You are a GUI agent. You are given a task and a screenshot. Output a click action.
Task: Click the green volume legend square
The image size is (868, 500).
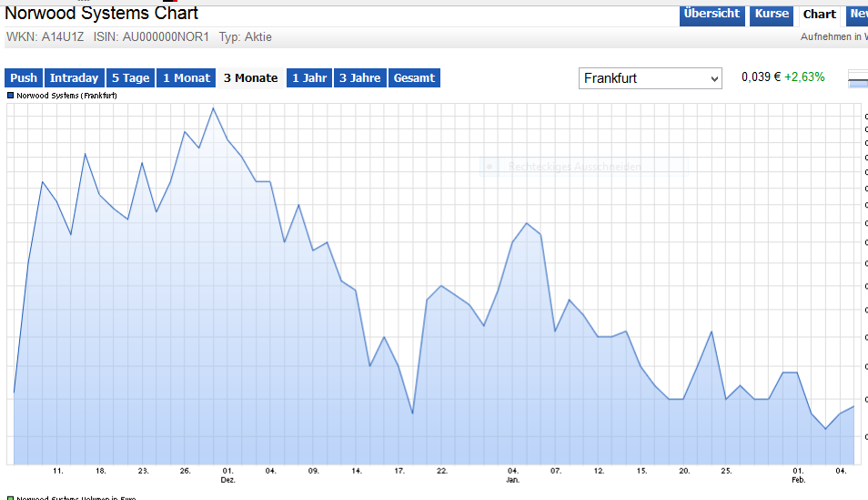(10, 498)
